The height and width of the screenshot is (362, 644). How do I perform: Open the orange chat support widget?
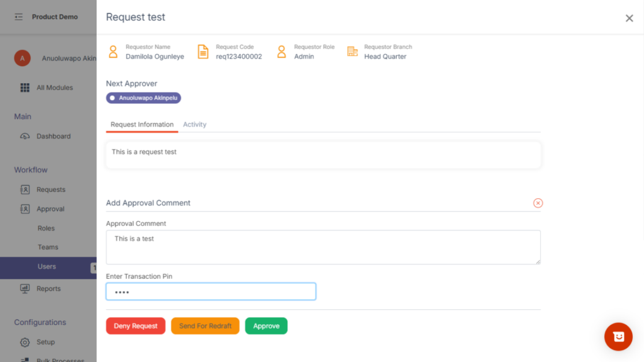618,337
